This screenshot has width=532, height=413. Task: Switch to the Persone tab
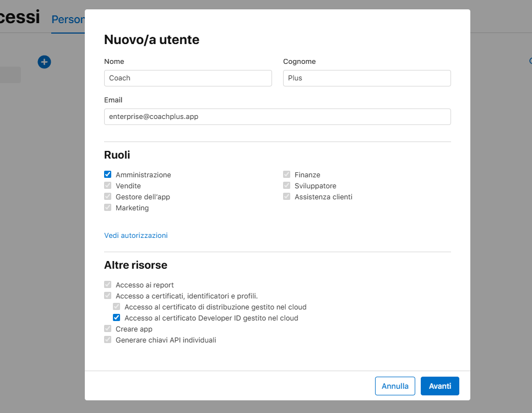tap(68, 20)
